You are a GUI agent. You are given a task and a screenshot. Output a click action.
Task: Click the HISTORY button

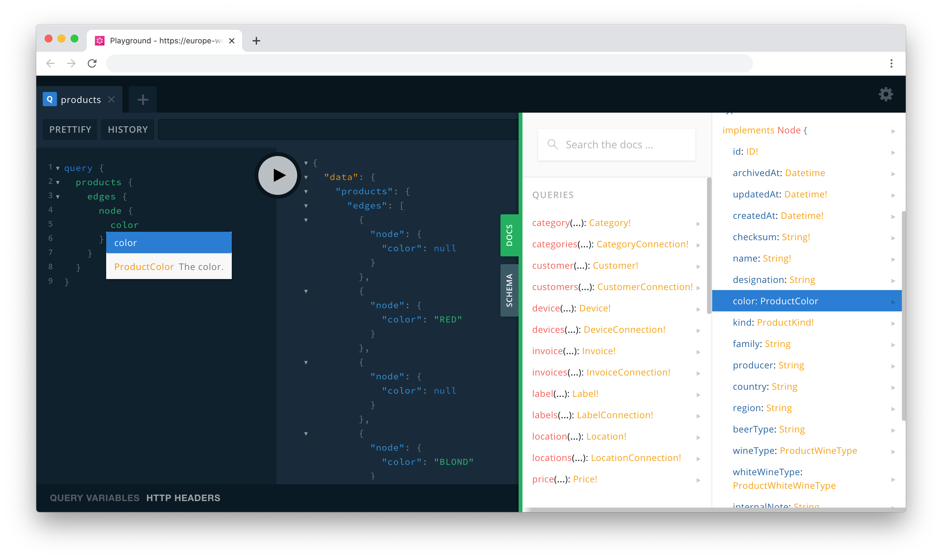tap(128, 129)
